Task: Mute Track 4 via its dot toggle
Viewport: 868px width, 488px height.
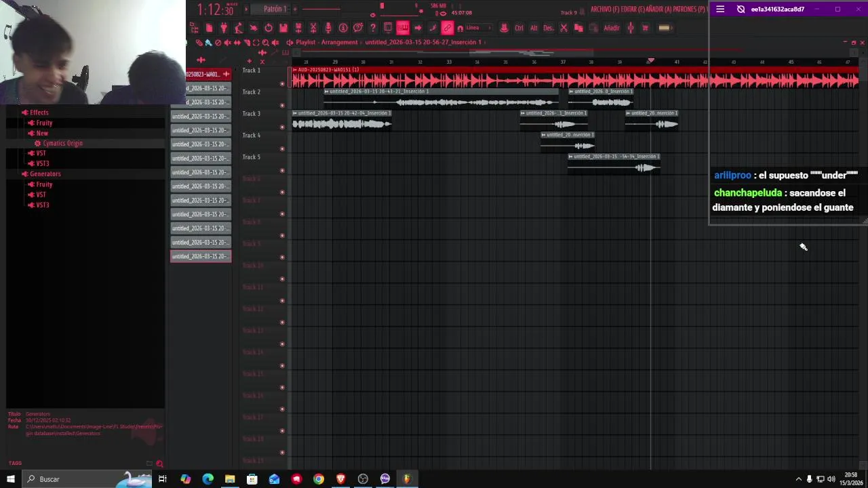Action: click(x=282, y=149)
